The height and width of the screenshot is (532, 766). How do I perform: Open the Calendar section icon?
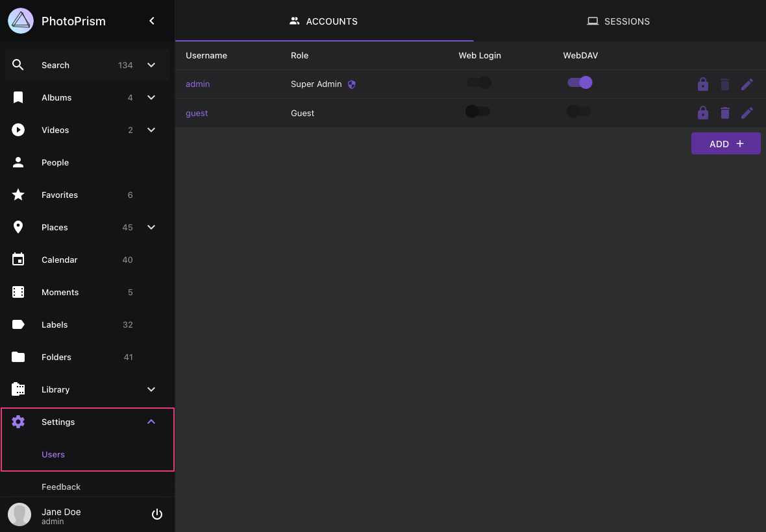pyautogui.click(x=18, y=260)
